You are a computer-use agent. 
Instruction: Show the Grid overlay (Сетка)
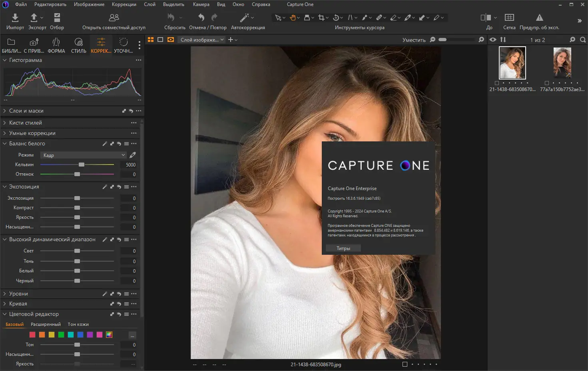(x=509, y=18)
